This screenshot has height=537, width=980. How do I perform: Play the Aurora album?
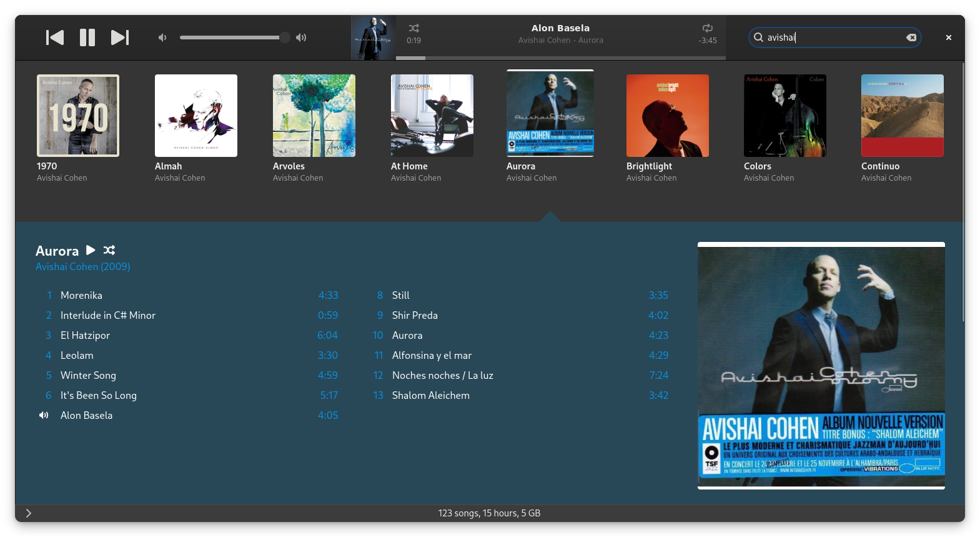(91, 250)
